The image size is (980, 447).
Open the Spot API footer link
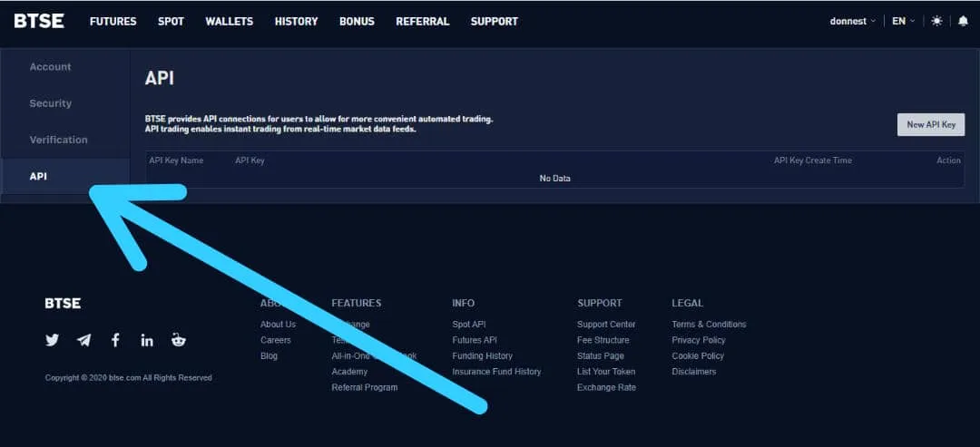pos(469,324)
